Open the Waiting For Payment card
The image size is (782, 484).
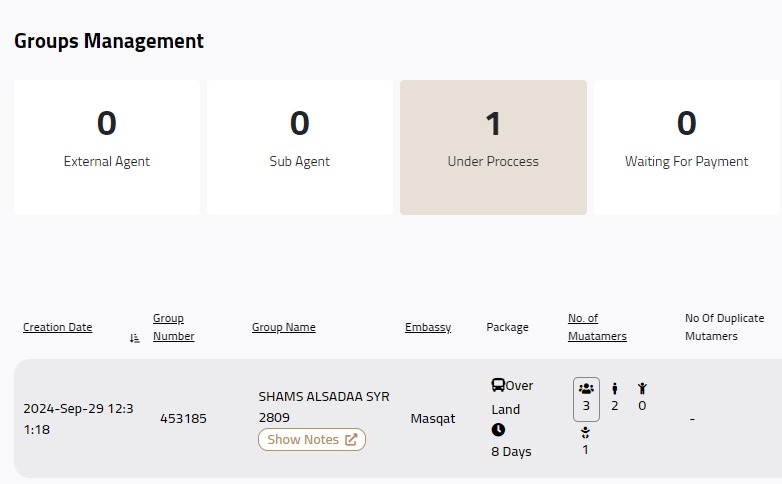click(x=686, y=147)
